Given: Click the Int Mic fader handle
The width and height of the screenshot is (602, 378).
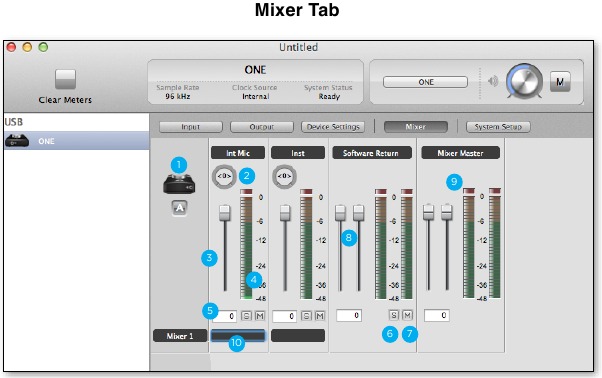Looking at the screenshot, I should tap(225, 213).
